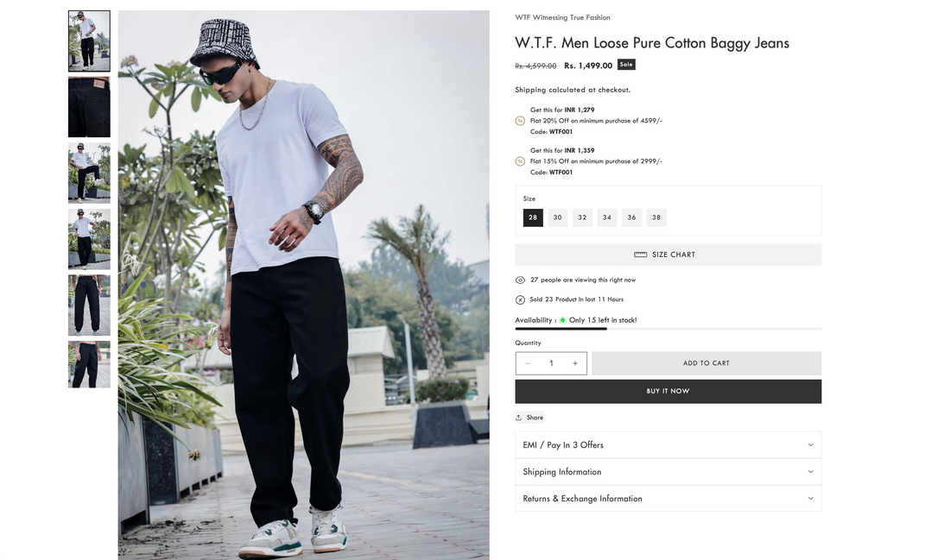Add the jeans to cart

tap(706, 363)
